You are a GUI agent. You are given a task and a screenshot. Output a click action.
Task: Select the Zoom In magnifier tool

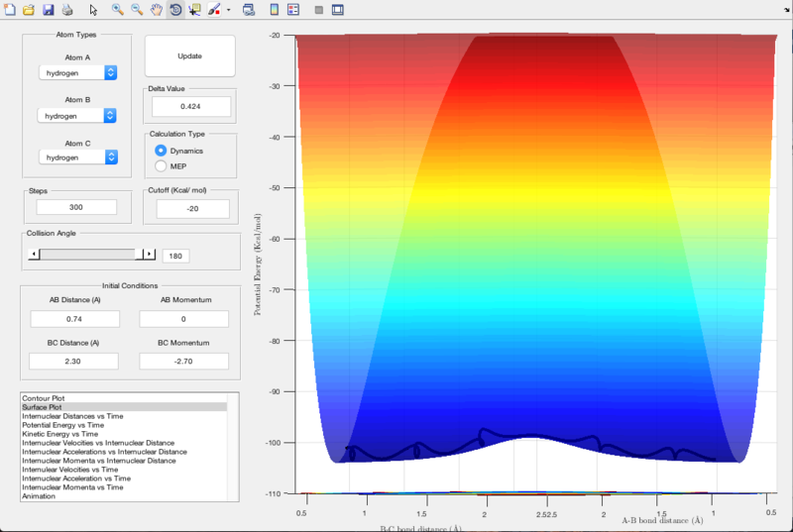[x=117, y=10]
